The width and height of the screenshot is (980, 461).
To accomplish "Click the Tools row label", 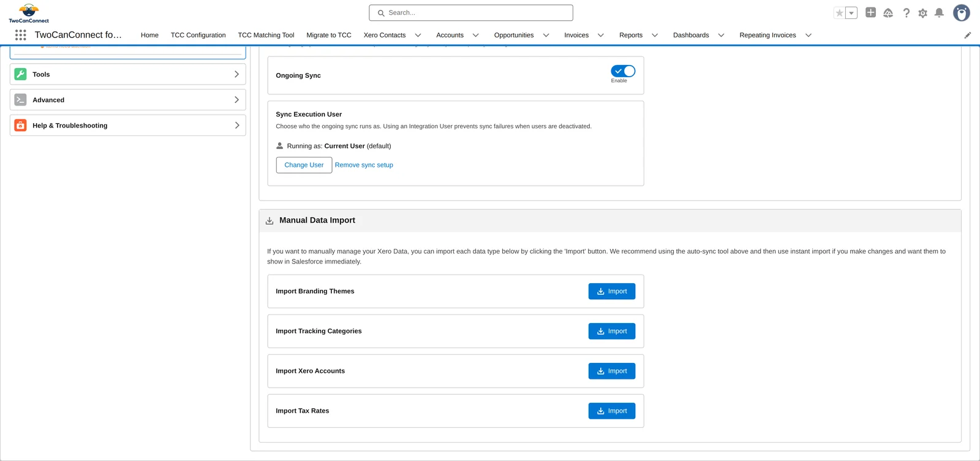I will coord(41,74).
